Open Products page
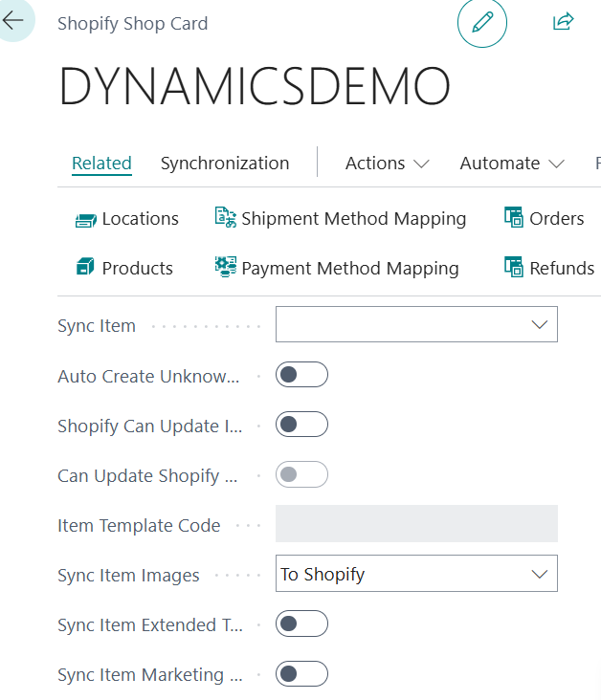This screenshot has width=601, height=700. pyautogui.click(x=124, y=268)
